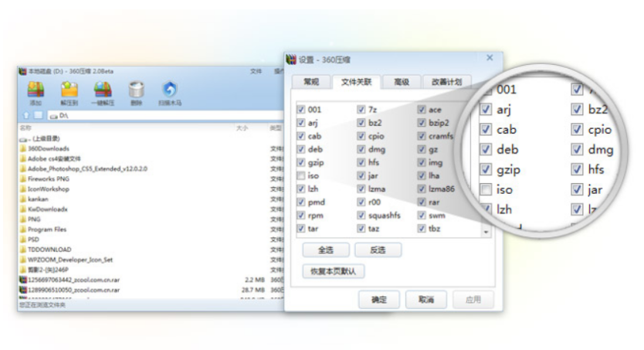Switch to the 常规 tab
Screen dimensions: 644x350
click(x=311, y=82)
